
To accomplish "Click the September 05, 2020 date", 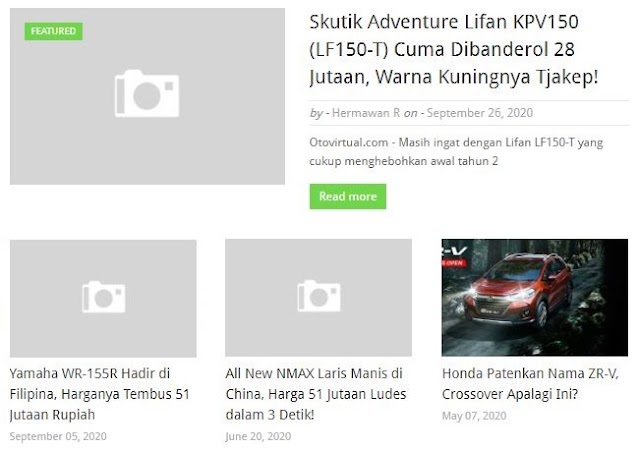I will click(x=58, y=436).
